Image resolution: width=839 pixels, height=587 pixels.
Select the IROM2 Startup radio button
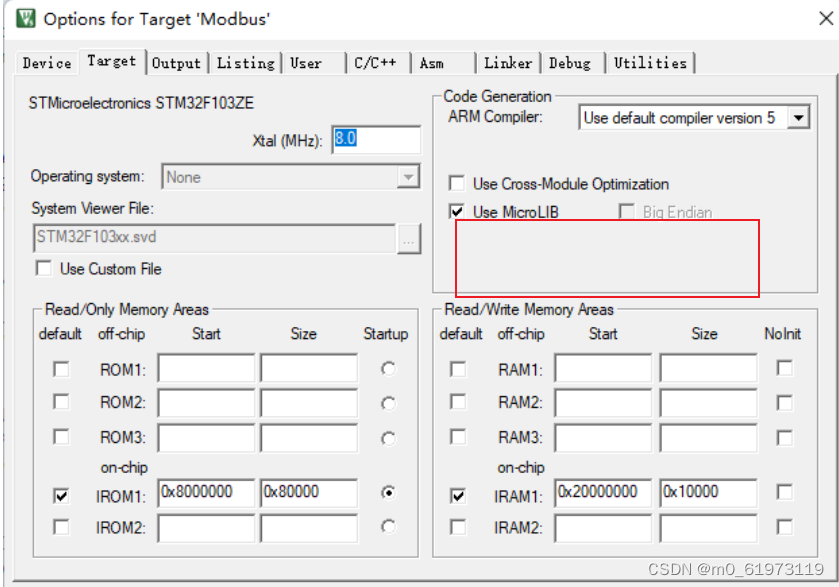[388, 527]
